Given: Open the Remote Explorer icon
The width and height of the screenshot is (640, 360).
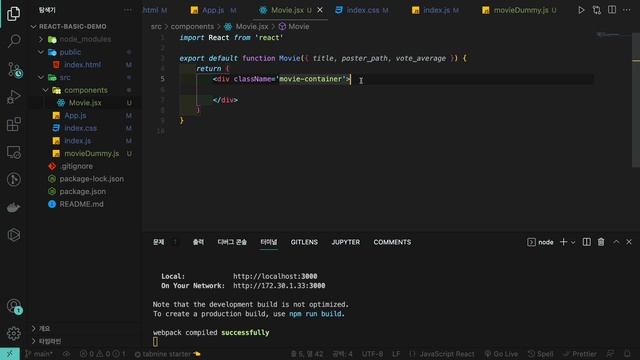Looking at the screenshot, I should 13,152.
